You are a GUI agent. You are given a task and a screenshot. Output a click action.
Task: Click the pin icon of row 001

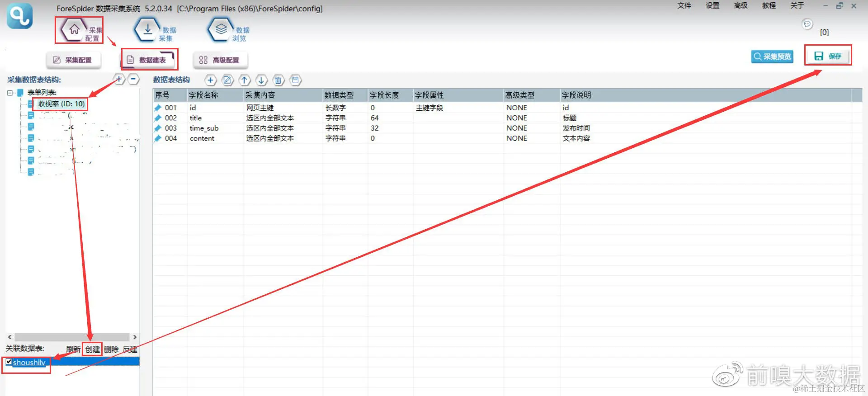[158, 108]
